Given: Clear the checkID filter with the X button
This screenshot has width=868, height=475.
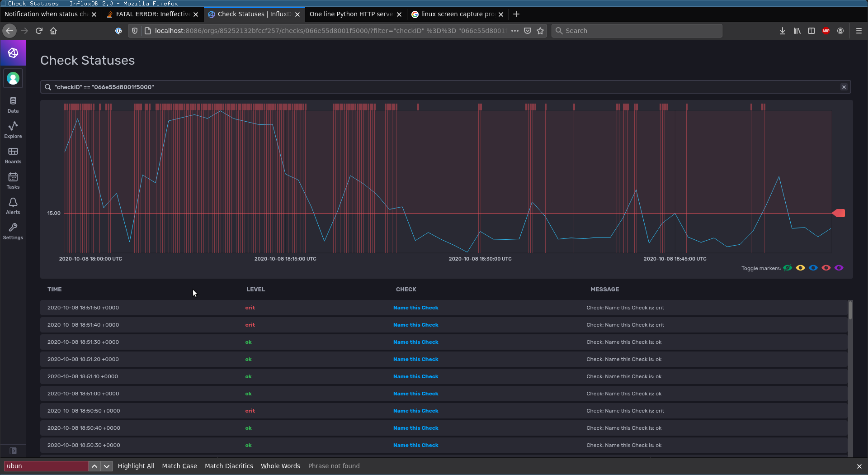Looking at the screenshot, I should (844, 87).
